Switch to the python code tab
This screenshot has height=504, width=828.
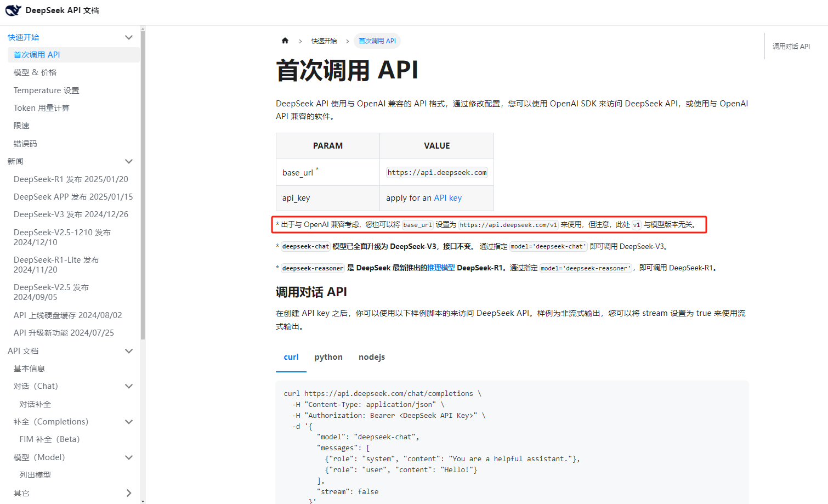pyautogui.click(x=328, y=357)
